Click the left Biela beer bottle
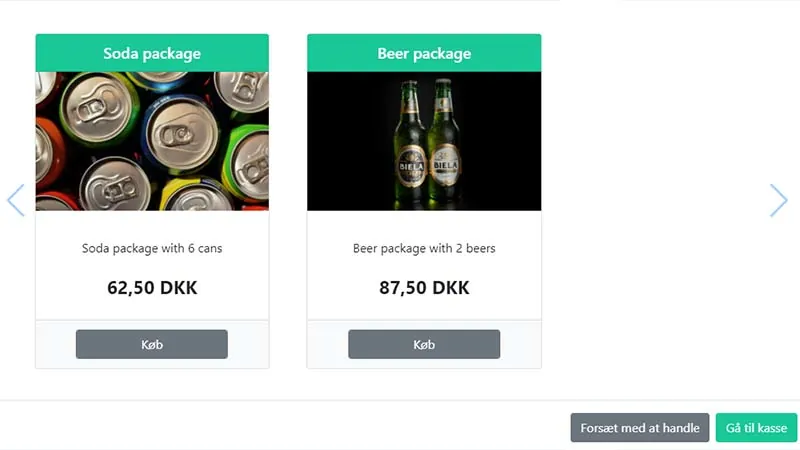 tap(411, 143)
